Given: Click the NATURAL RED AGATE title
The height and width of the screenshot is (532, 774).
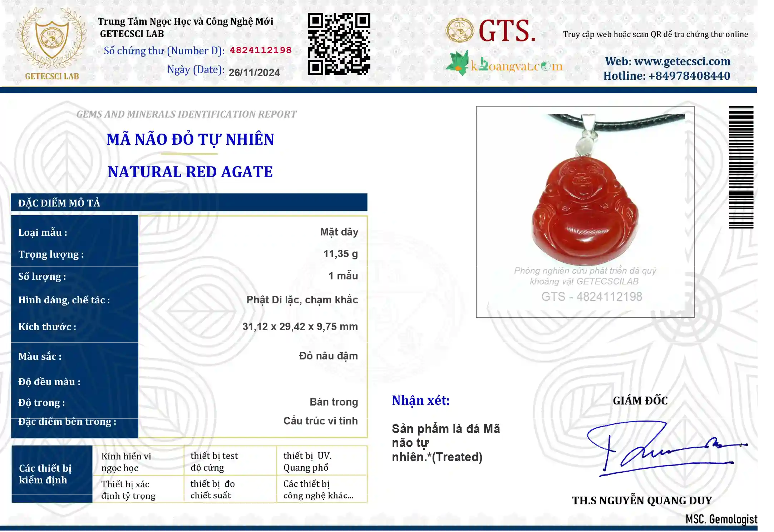Looking at the screenshot, I should (x=190, y=172).
